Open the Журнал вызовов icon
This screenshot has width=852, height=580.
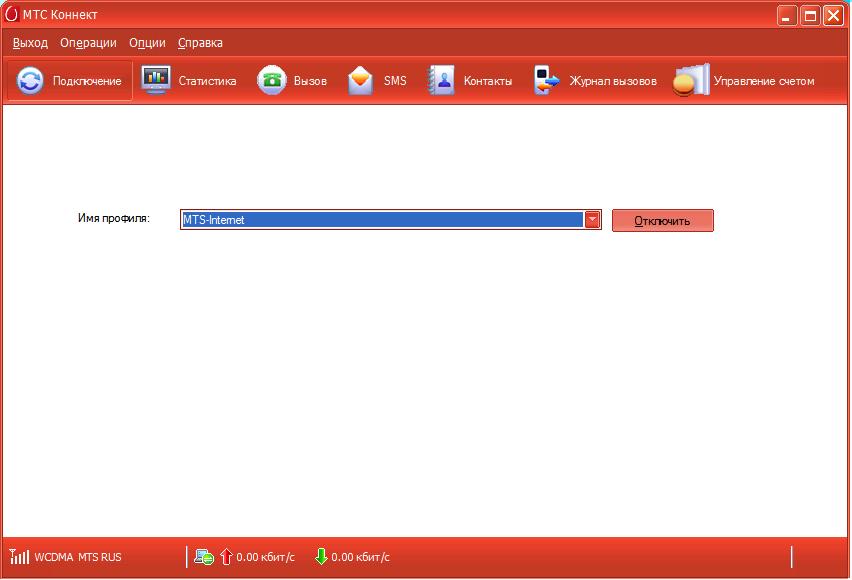(546, 80)
